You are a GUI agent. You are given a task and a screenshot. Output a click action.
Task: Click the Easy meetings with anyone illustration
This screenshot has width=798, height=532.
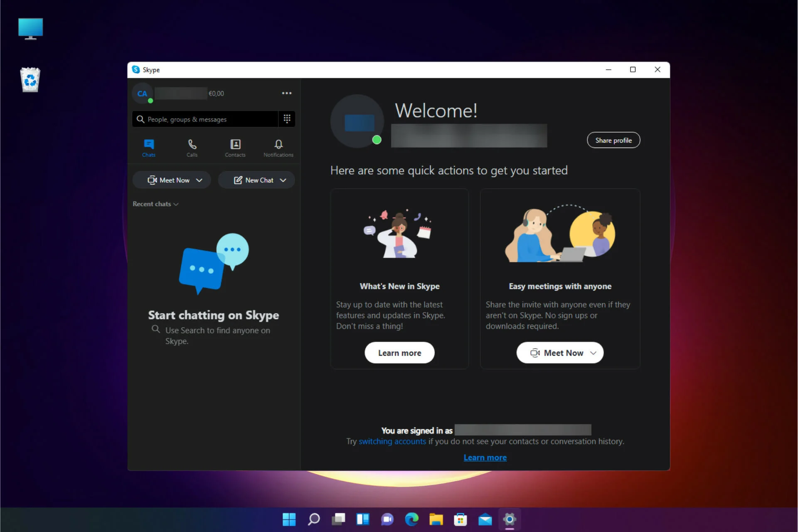tap(560, 233)
